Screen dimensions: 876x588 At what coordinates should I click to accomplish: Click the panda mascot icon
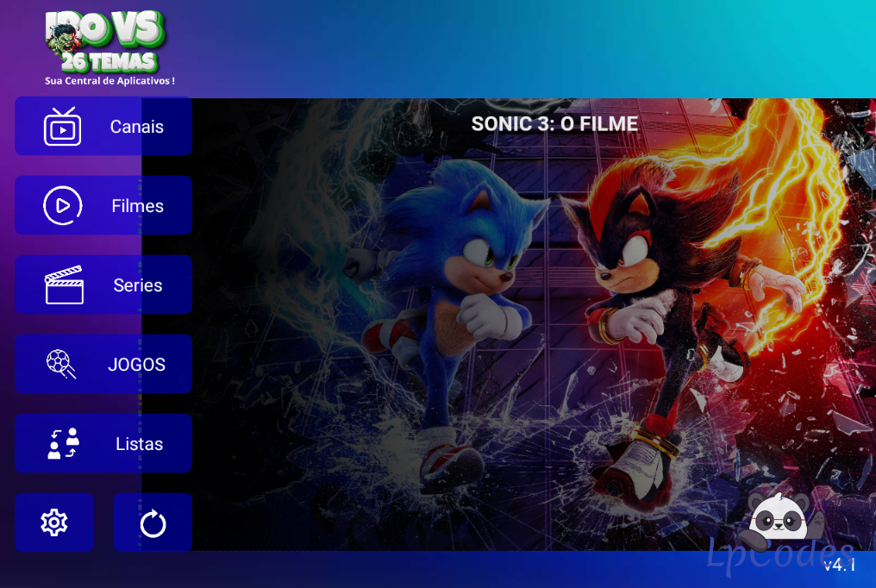(779, 516)
